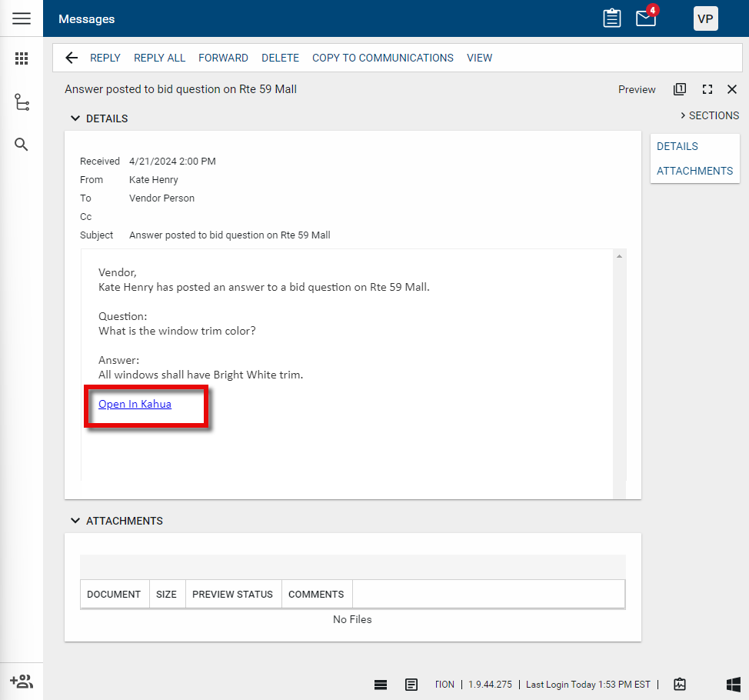Click FORWARD in the toolbar

tap(223, 58)
